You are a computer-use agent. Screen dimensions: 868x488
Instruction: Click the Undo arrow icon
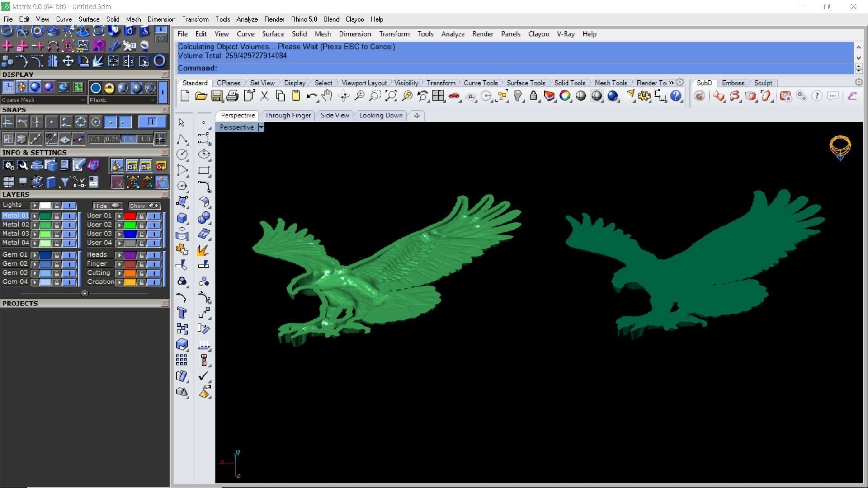tap(311, 96)
